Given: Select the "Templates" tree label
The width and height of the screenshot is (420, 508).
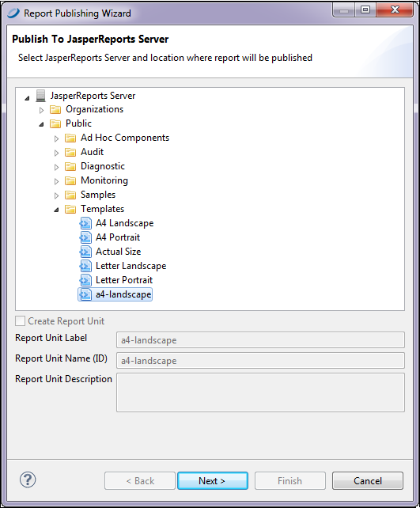Looking at the screenshot, I should (102, 209).
